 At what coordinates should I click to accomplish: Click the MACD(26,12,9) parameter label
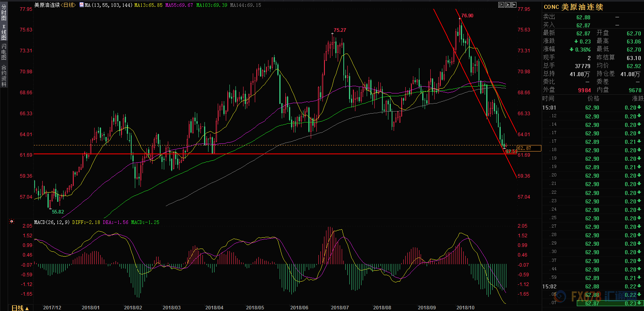coord(52,222)
